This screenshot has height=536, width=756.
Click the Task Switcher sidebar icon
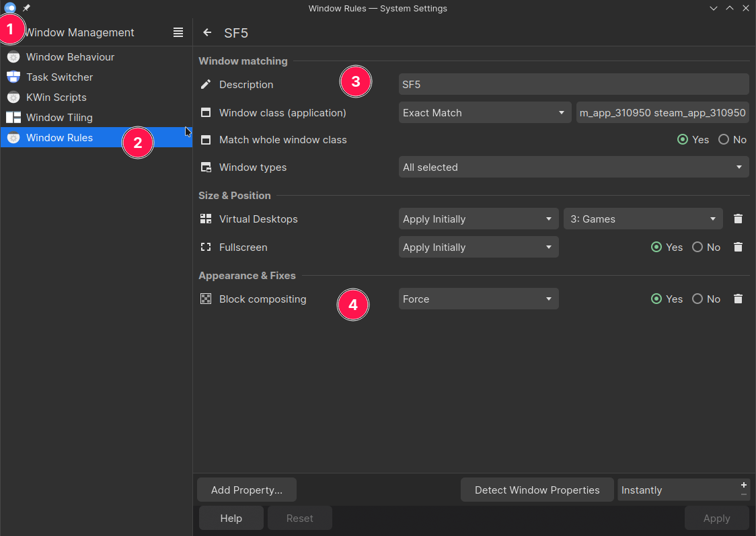[x=13, y=77]
